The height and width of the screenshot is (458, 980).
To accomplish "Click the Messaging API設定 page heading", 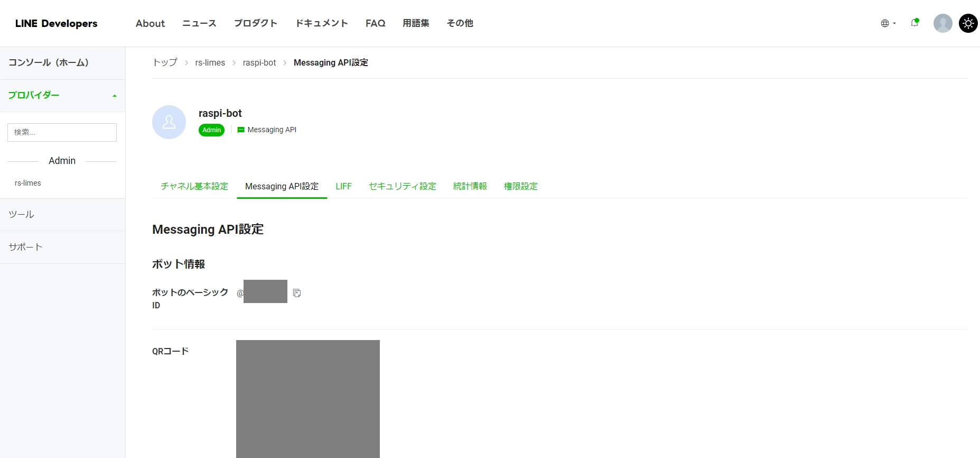I will click(x=208, y=229).
